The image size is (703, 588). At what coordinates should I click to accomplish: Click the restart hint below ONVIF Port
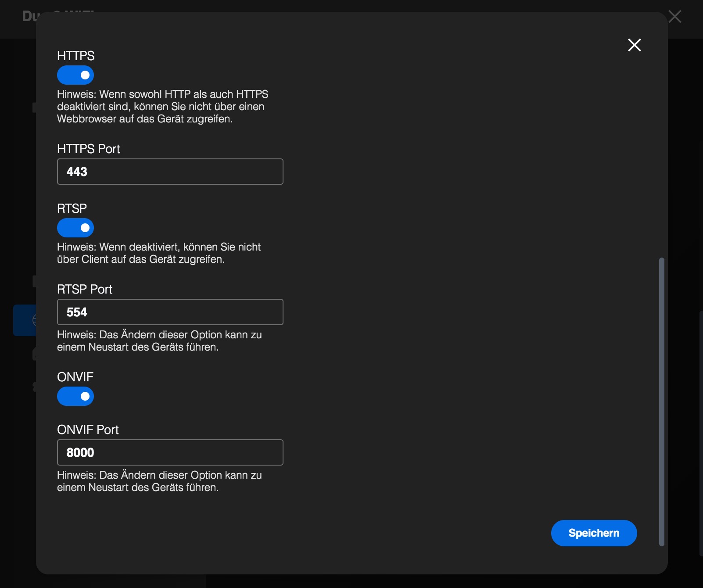[159, 481]
